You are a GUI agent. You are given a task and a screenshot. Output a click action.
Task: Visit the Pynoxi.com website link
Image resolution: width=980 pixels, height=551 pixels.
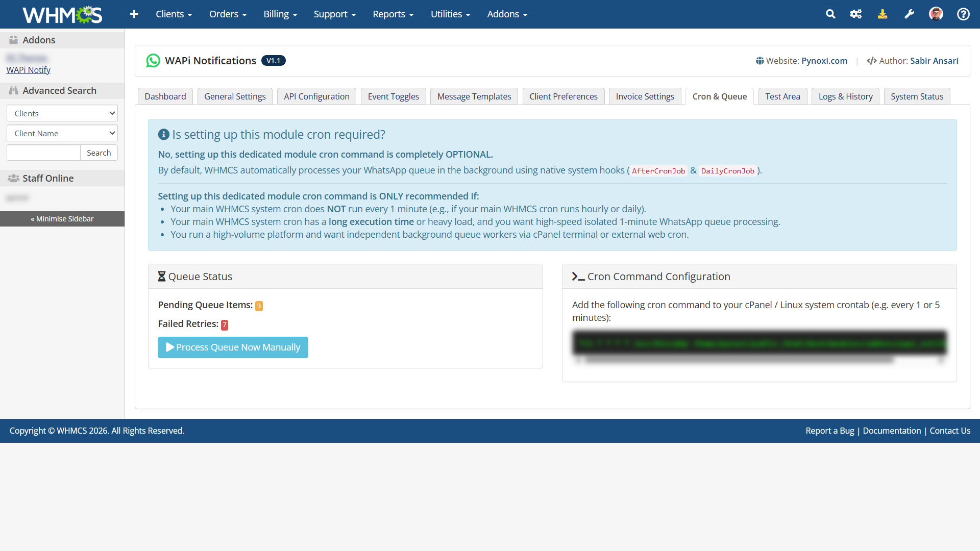pos(824,61)
